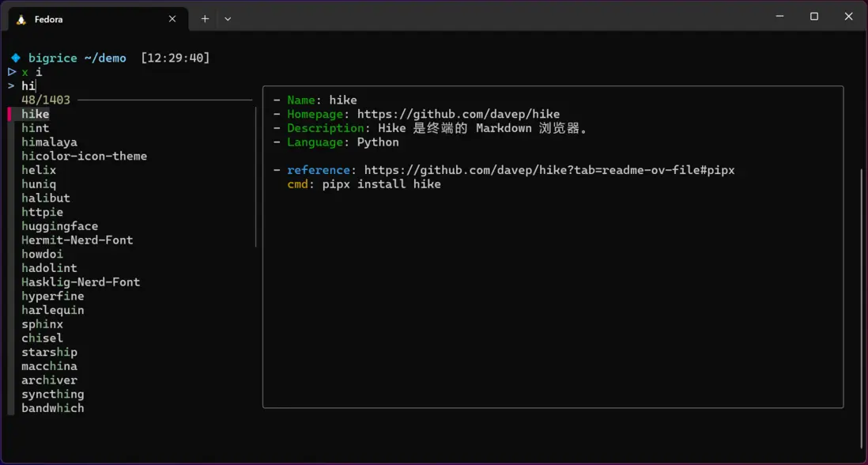Close the Fedora terminal tab

(172, 19)
